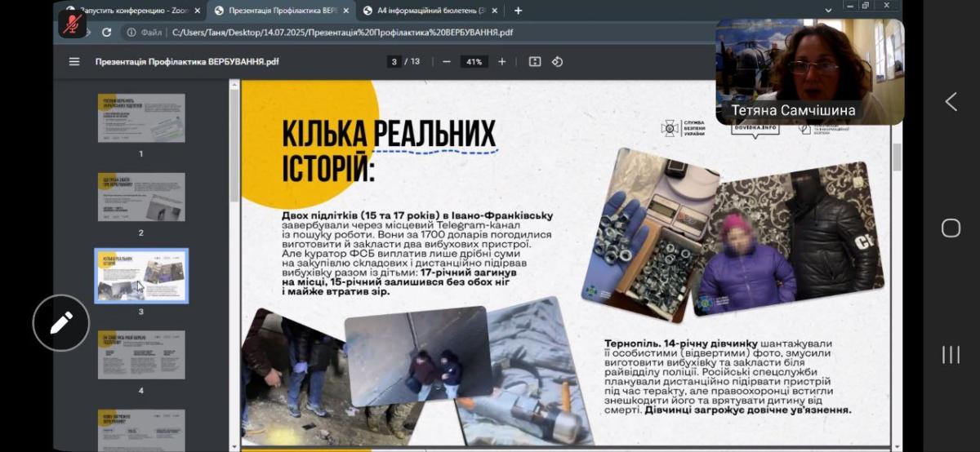Close the Презентація Профілактика tab
Viewport: 980px width, 452px height.
pos(346,11)
